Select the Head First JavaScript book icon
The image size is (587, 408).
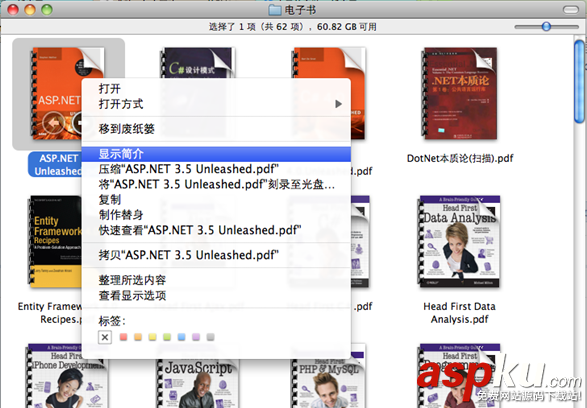coord(198,384)
